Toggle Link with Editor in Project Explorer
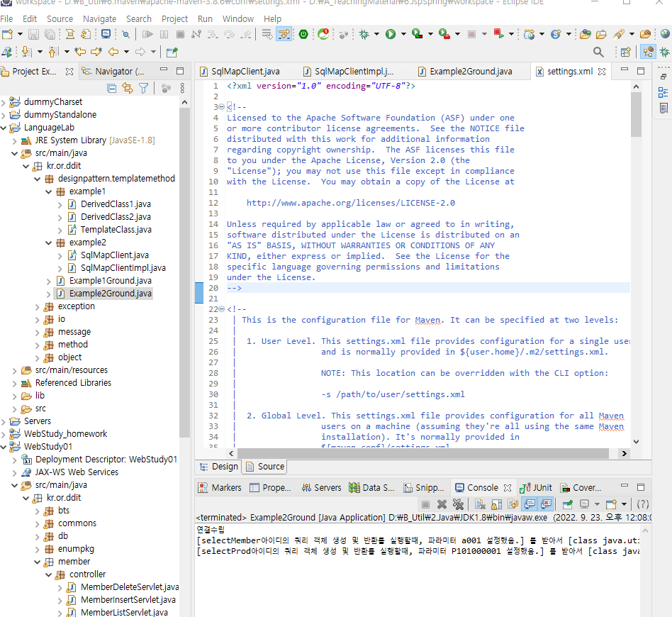672x617 pixels. tap(128, 89)
